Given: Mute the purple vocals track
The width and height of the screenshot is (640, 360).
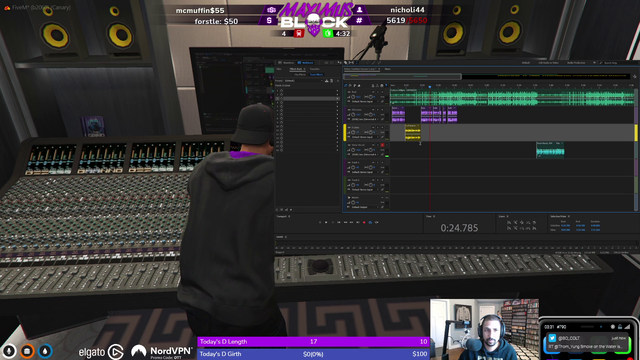Looking at the screenshot, I should [x=373, y=110].
